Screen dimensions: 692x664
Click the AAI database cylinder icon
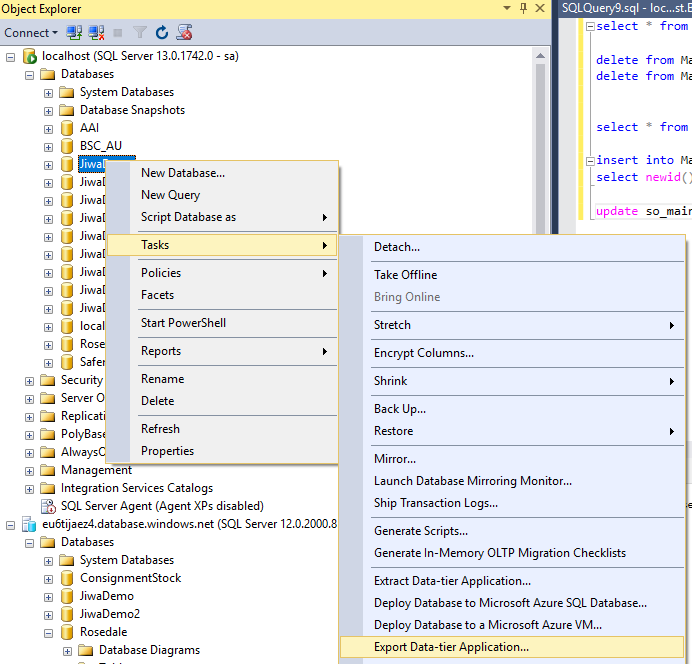[x=67, y=128]
